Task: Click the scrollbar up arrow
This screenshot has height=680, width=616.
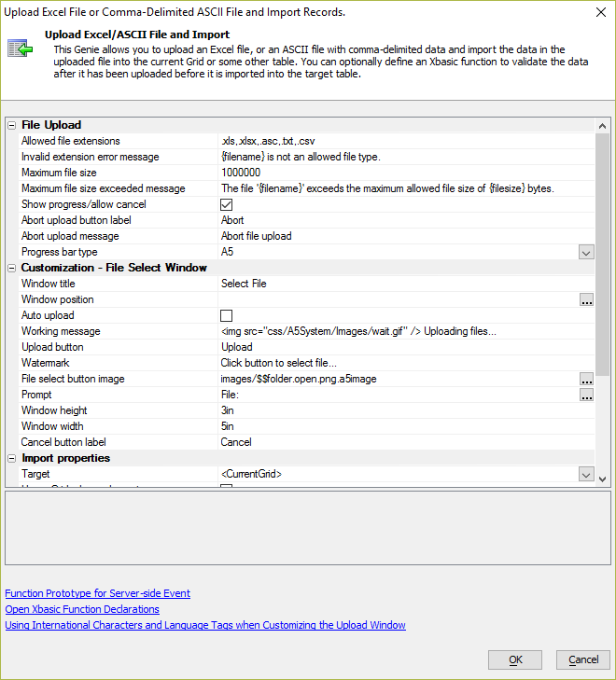Action: [602, 126]
